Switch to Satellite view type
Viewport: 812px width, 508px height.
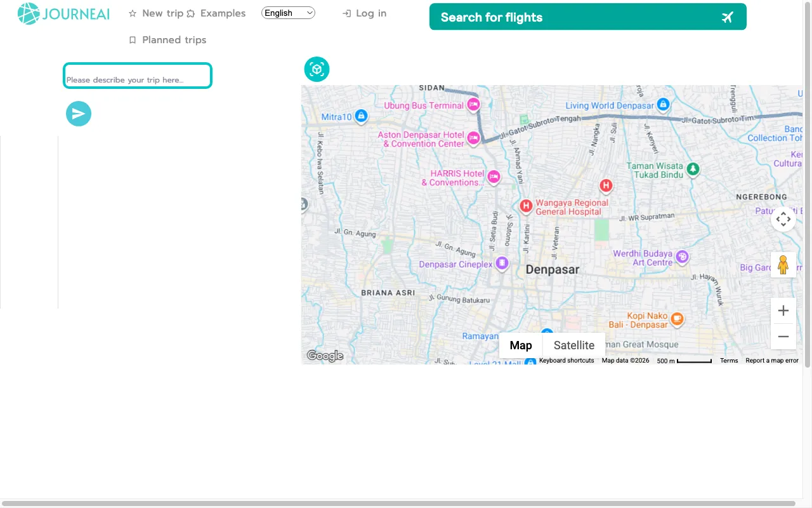(574, 345)
